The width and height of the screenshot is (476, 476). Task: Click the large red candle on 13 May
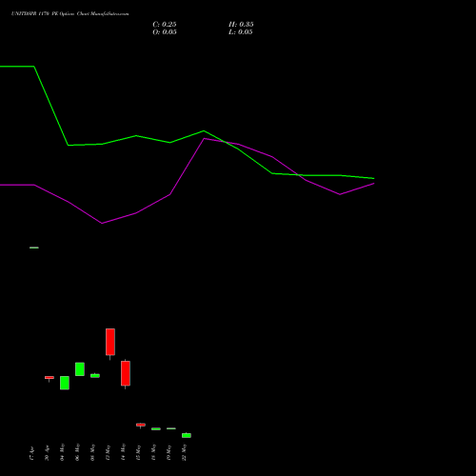(x=110, y=342)
